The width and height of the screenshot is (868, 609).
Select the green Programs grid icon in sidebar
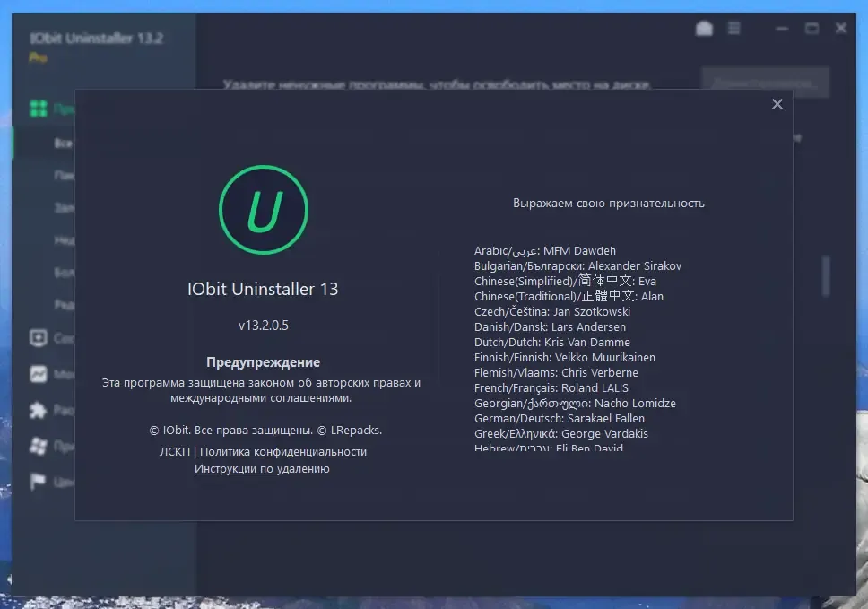[39, 109]
